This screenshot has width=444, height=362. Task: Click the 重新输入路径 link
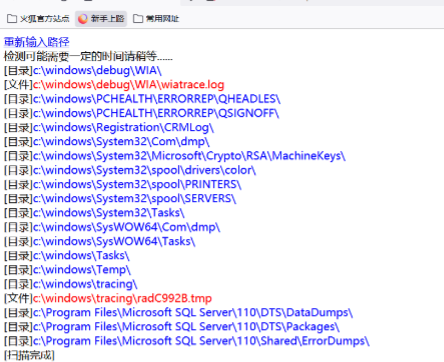[37, 42]
